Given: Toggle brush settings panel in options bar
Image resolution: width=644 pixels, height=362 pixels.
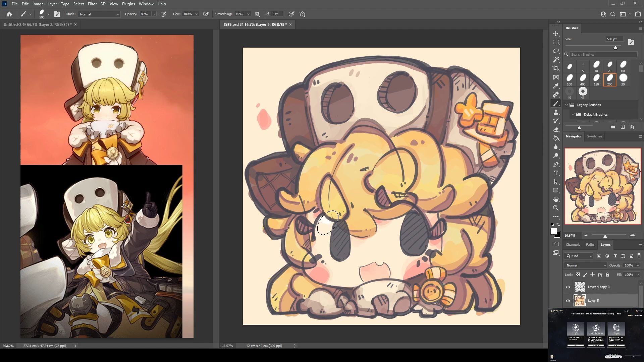Looking at the screenshot, I should [x=57, y=14].
